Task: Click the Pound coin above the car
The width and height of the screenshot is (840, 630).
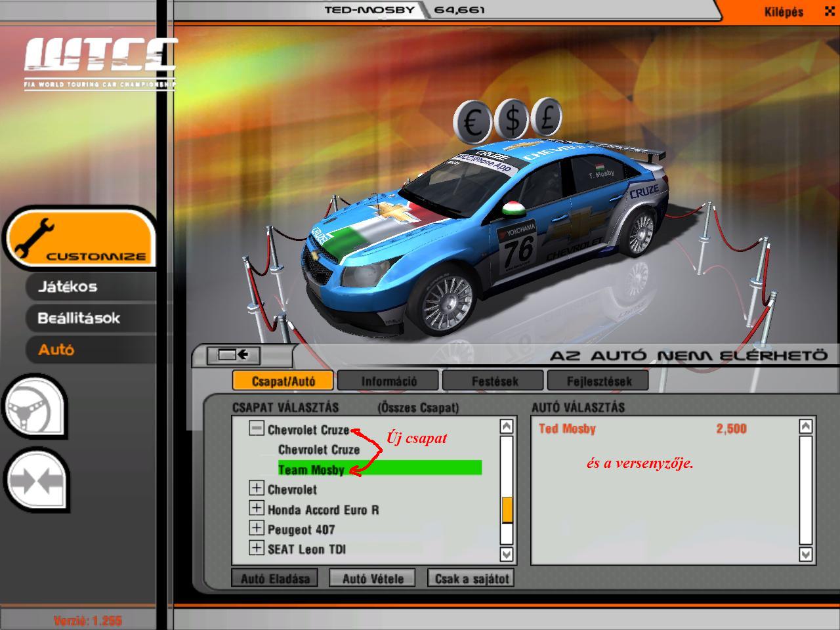Action: pyautogui.click(x=547, y=117)
